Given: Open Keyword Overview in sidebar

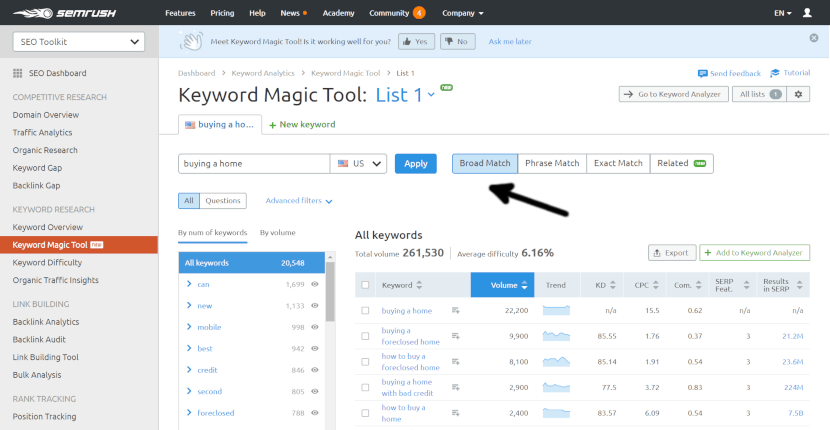Looking at the screenshot, I should pyautogui.click(x=48, y=227).
